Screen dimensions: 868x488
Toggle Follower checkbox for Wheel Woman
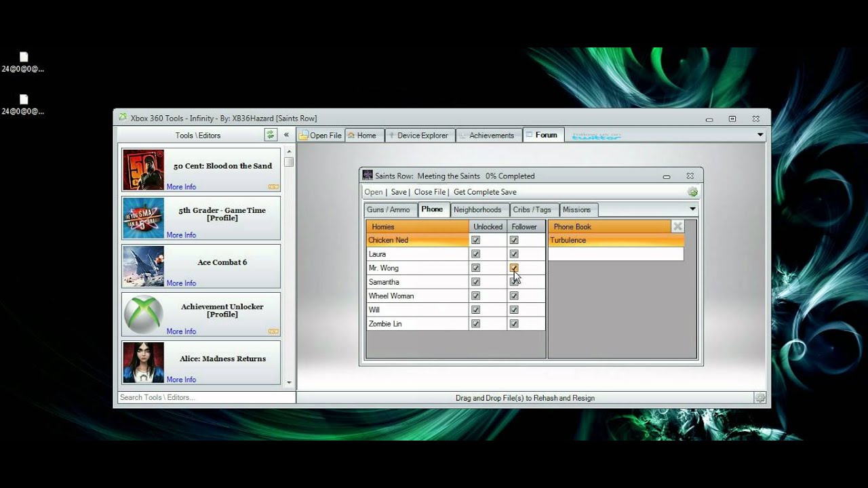[514, 296]
